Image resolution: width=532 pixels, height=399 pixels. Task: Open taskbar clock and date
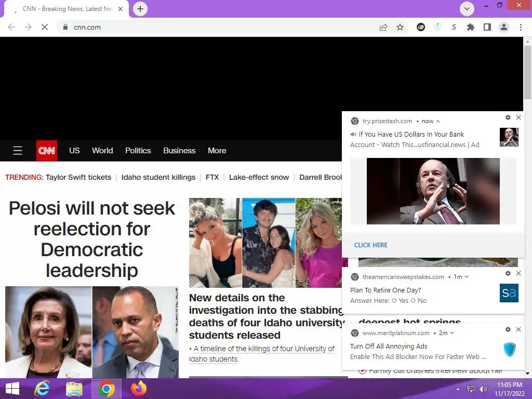coord(510,389)
